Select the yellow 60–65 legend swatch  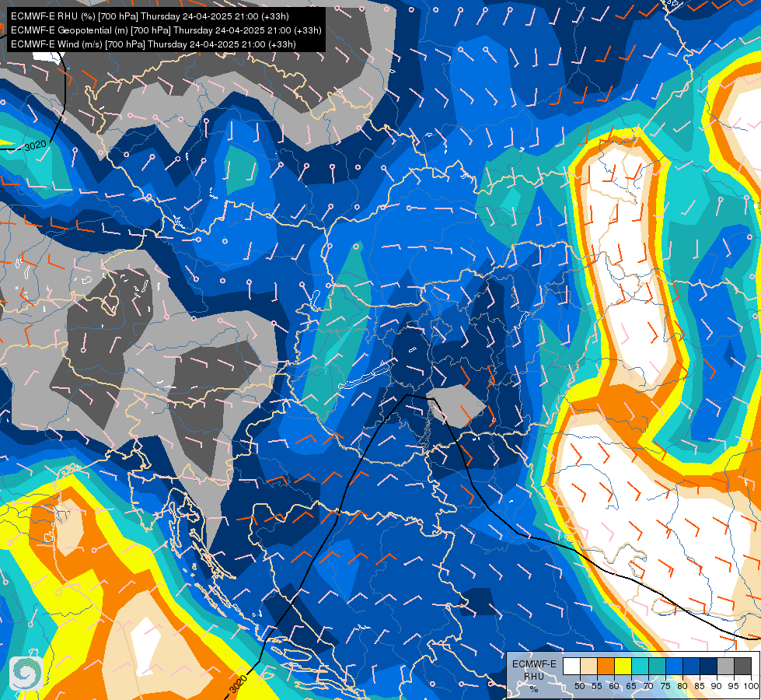tap(623, 666)
